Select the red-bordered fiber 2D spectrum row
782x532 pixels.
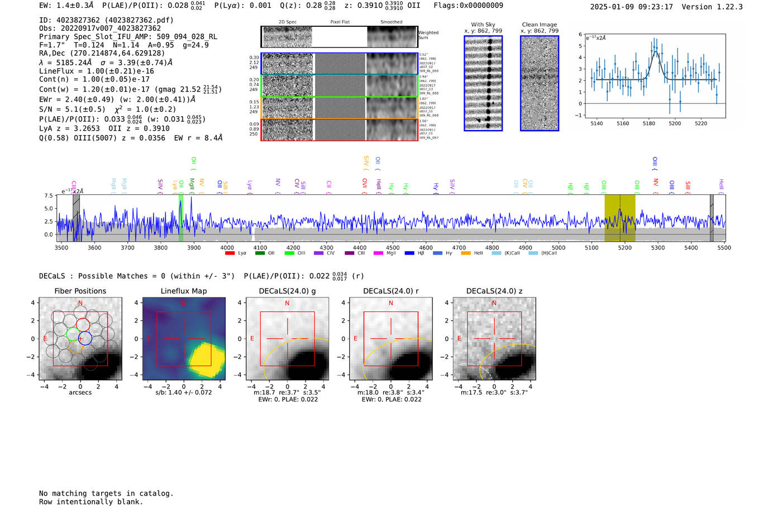tap(339, 130)
